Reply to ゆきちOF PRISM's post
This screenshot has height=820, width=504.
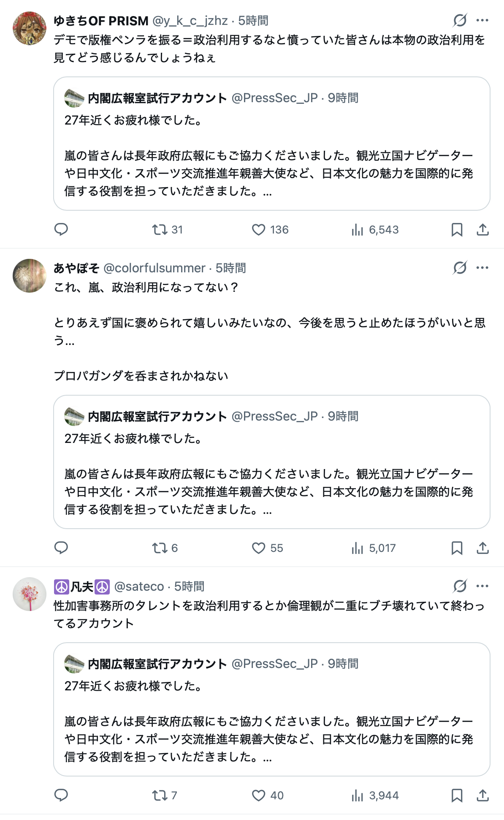tap(61, 229)
